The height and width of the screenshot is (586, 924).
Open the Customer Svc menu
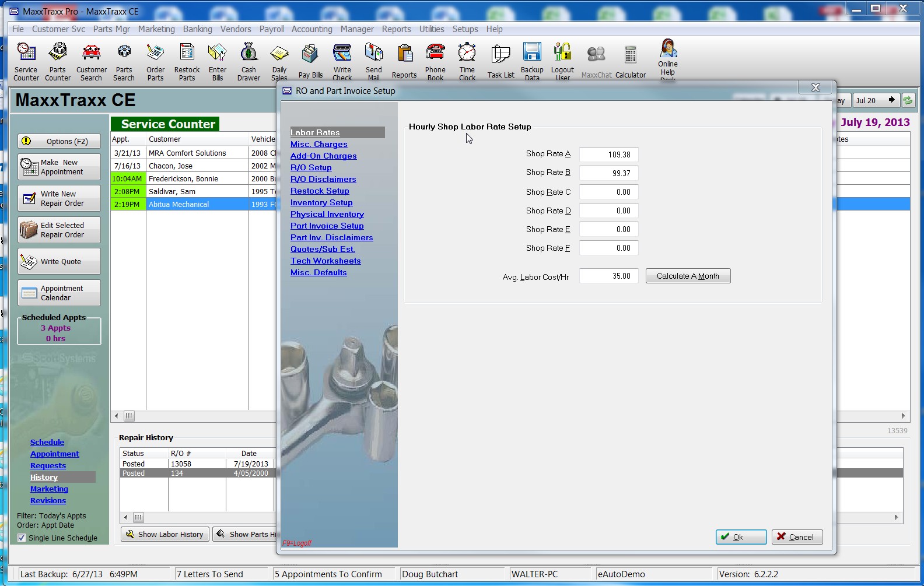[58, 29]
